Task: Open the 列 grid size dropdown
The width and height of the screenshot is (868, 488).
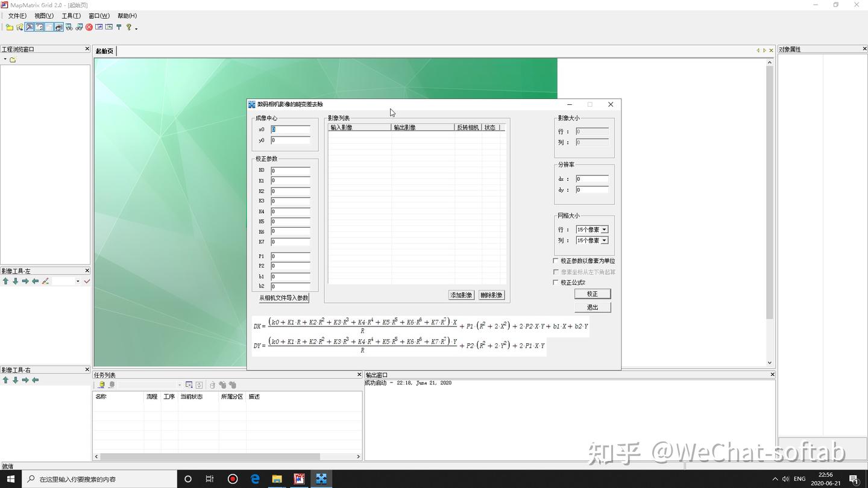Action: pos(605,240)
